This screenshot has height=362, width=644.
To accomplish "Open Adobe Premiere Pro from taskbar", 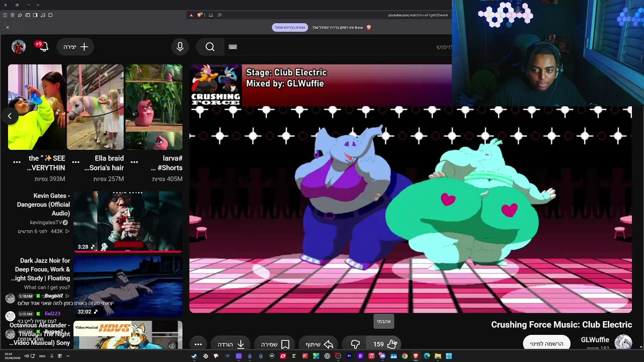I will (349, 356).
